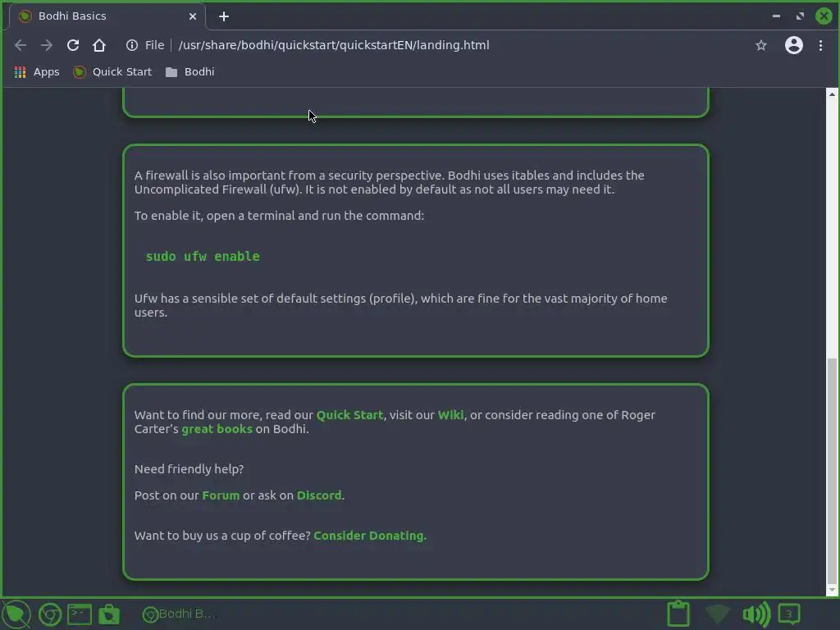840x630 pixels.
Task: Click the scrollbar down arrow
Action: tap(832, 590)
